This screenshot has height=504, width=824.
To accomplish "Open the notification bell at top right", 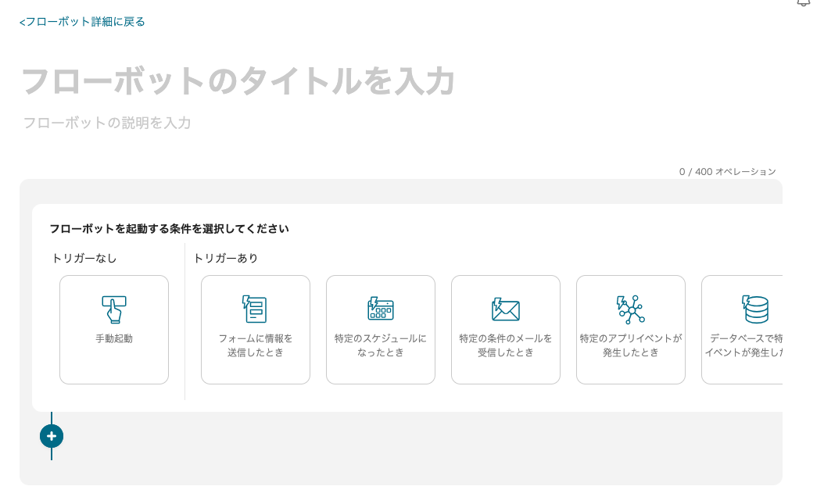I will [803, 2].
